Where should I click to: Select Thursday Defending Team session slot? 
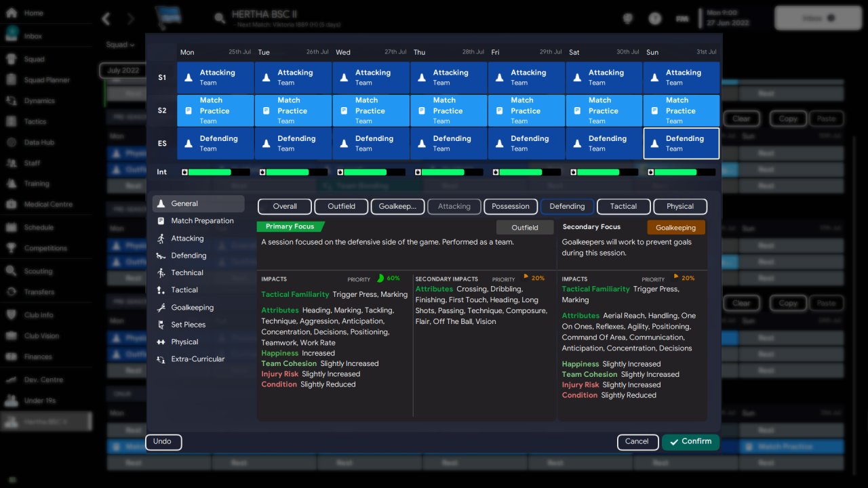449,144
